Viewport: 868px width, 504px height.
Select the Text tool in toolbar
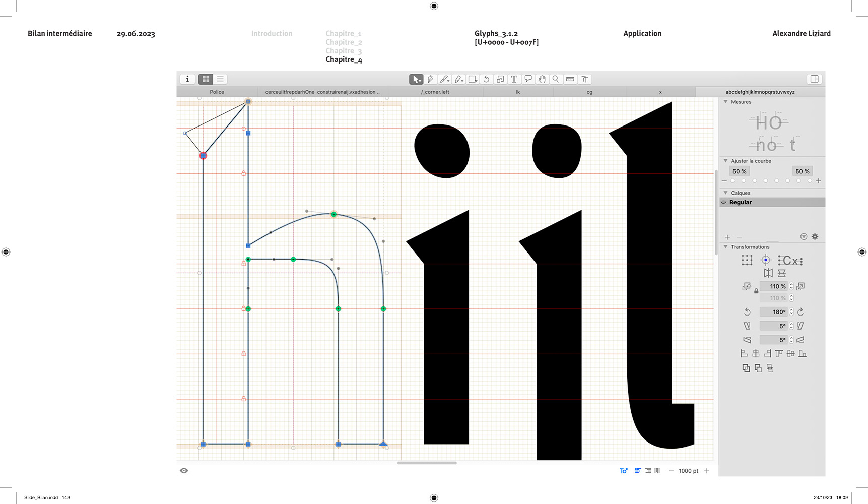(x=514, y=79)
